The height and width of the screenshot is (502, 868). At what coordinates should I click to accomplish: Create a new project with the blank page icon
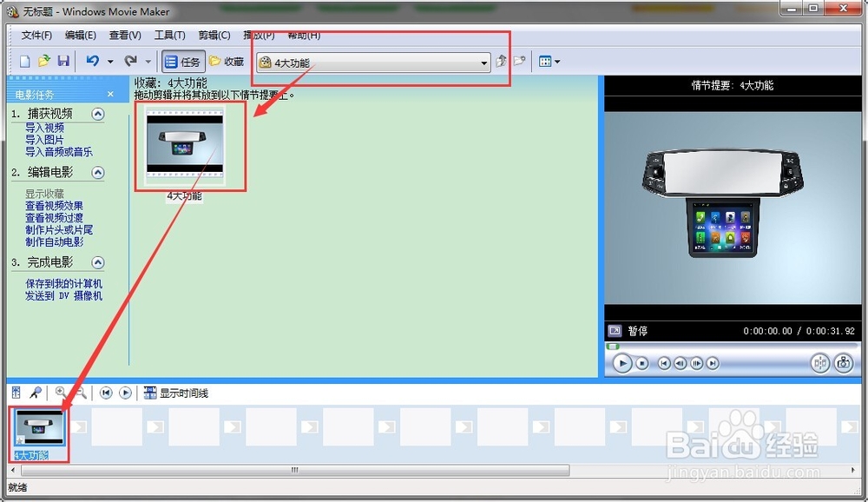(x=24, y=62)
